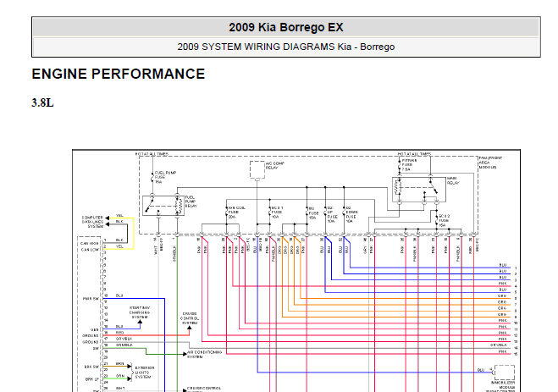The width and height of the screenshot is (558, 392).
Task: Click the 'EXTERIOR LIGHTS SYSTEM' label
Action: click(x=144, y=372)
